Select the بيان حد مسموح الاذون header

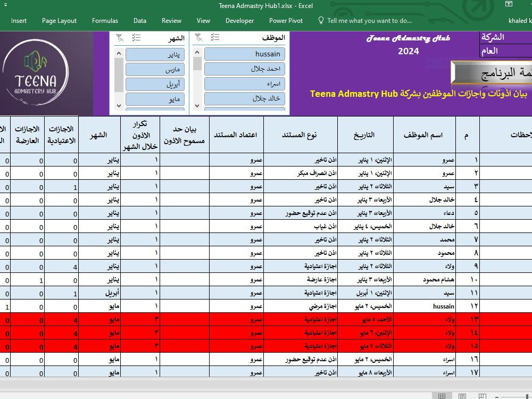coord(184,135)
